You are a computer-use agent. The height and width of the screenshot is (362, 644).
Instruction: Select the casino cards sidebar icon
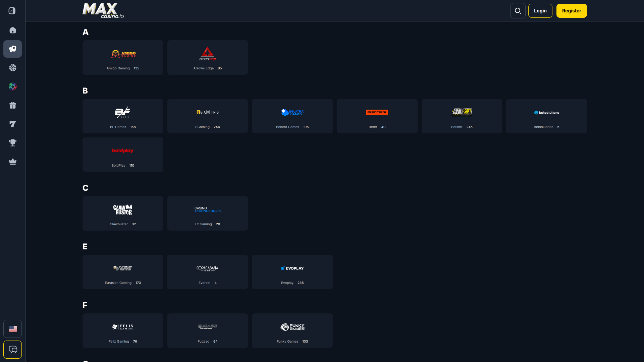13,49
